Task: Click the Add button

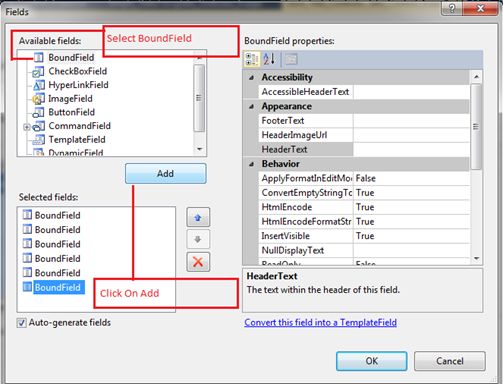Action: click(166, 173)
